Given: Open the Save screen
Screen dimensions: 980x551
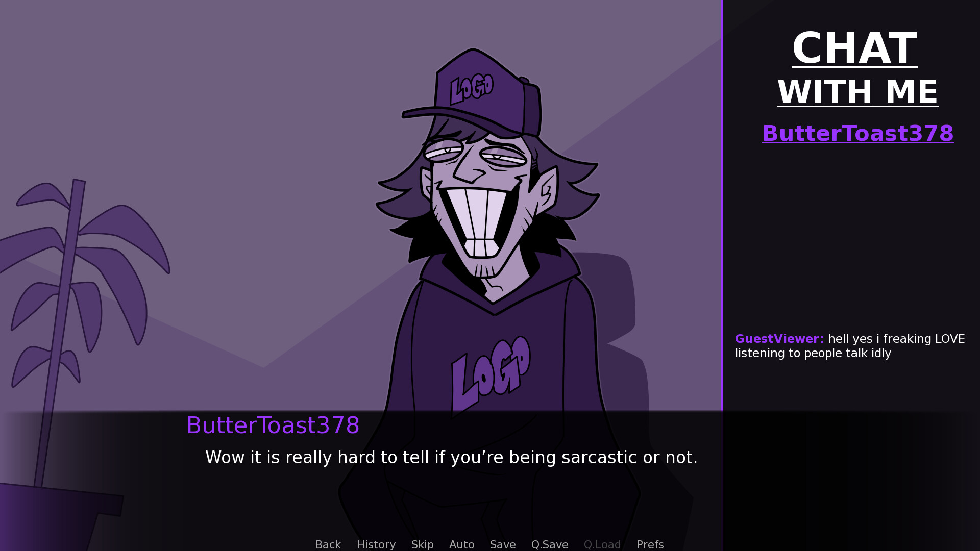Looking at the screenshot, I should click(503, 544).
